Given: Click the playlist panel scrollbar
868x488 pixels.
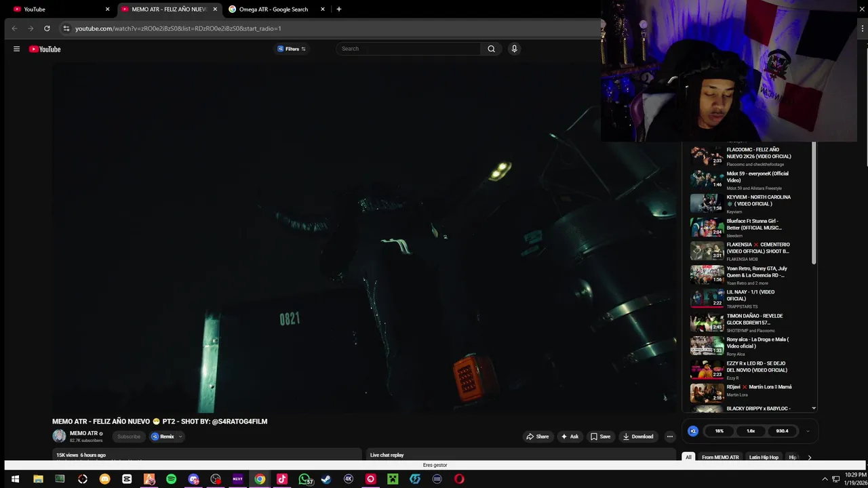Looking at the screenshot, I should pyautogui.click(x=814, y=203).
